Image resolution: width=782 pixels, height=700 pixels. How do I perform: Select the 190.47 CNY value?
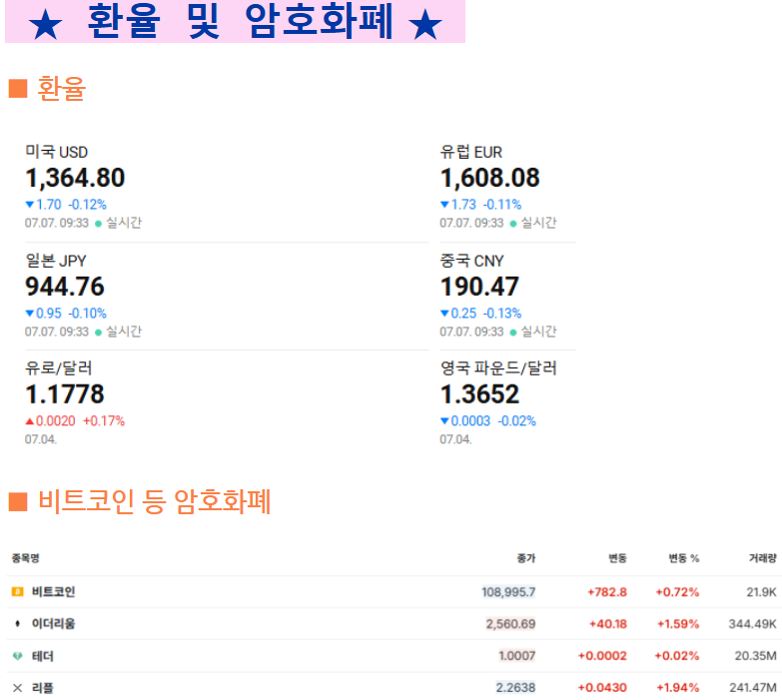479,287
